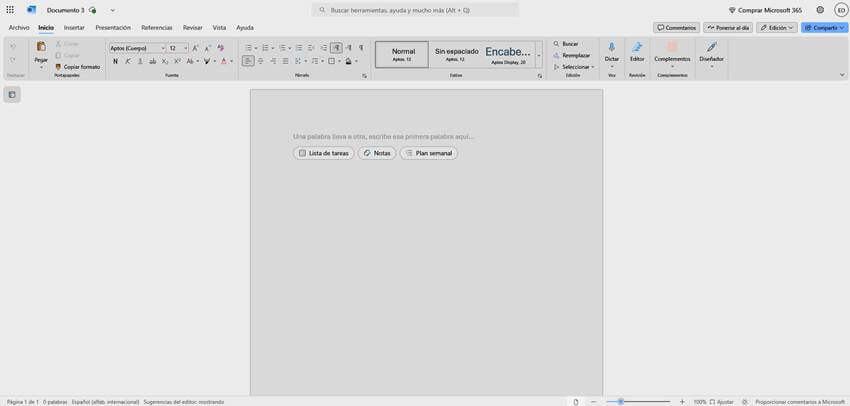Open the settings gear icon
The height and width of the screenshot is (406, 850).
(820, 10)
